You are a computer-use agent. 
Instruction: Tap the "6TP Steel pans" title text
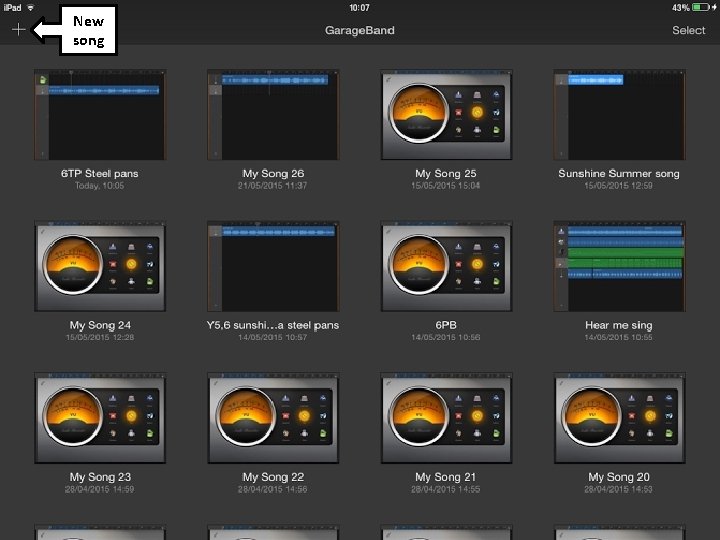pyautogui.click(x=100, y=174)
